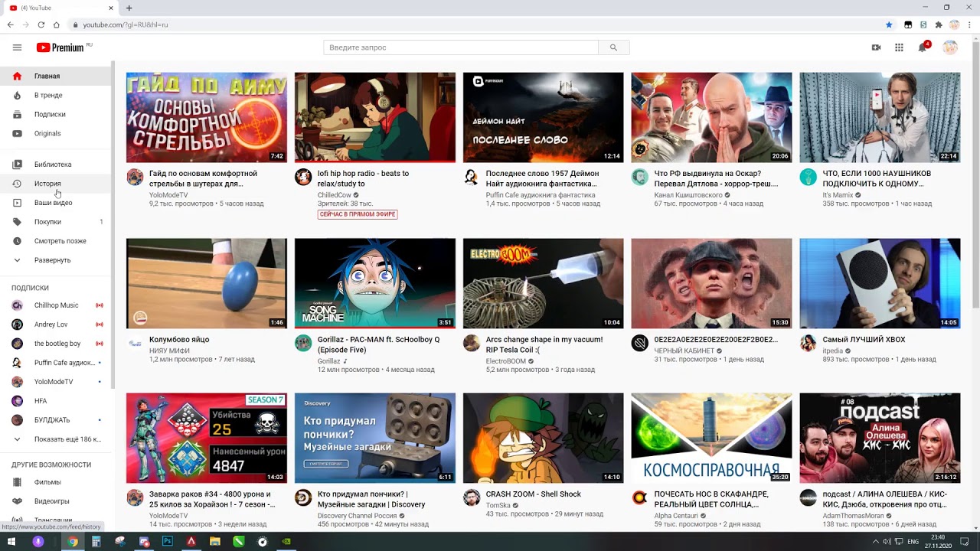The height and width of the screenshot is (551, 980).
Task: Open the account avatar menu
Action: click(x=950, y=47)
